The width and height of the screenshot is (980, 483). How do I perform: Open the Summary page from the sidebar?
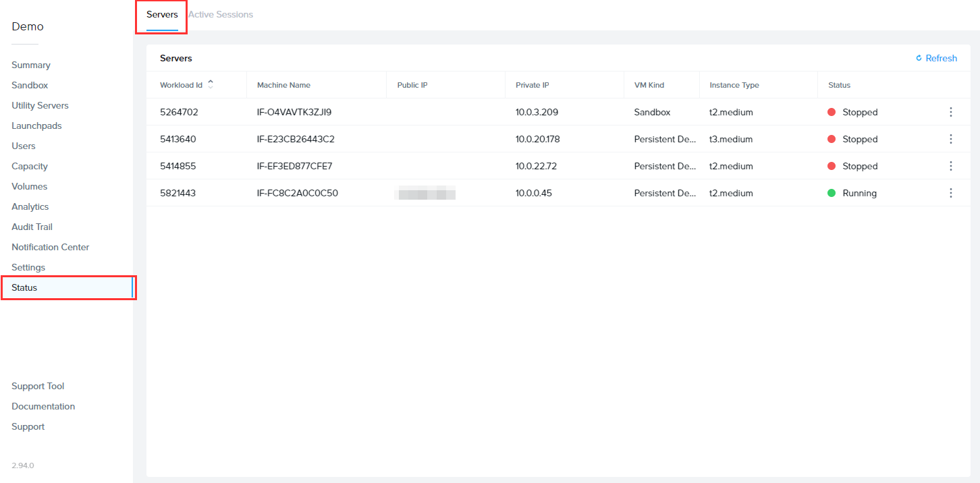pyautogui.click(x=30, y=65)
